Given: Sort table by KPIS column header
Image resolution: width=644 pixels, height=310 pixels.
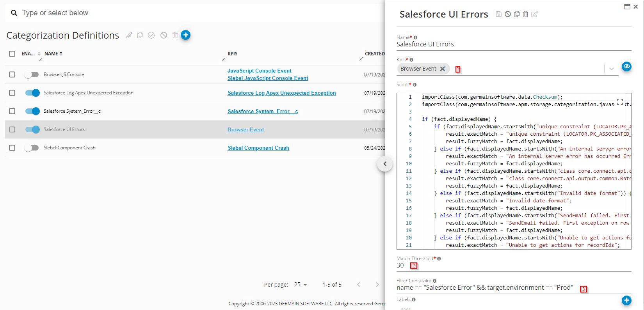Looking at the screenshot, I should [x=233, y=54].
